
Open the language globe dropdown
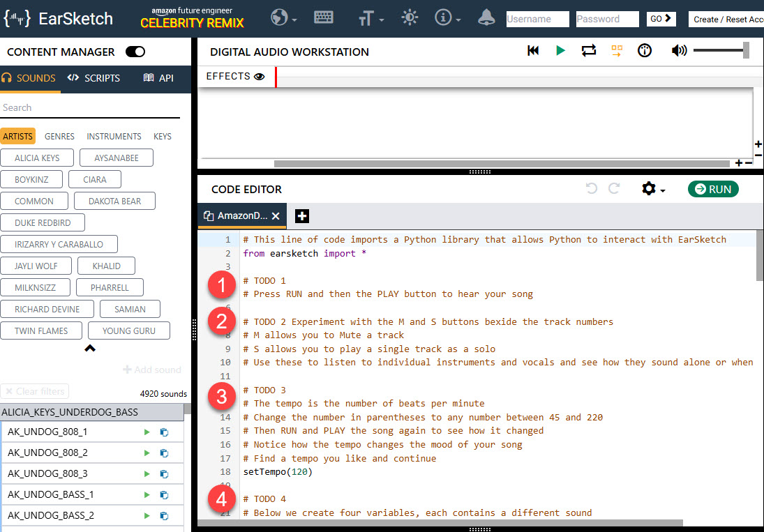(283, 18)
